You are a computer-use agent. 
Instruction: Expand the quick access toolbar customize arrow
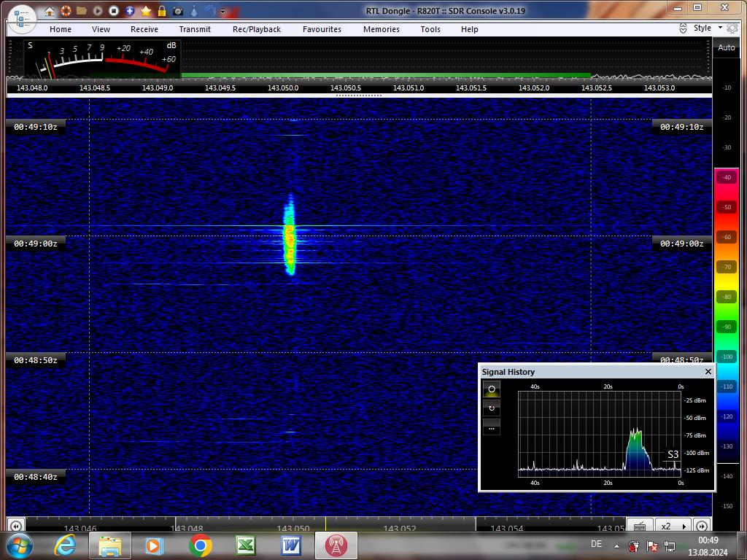pyautogui.click(x=223, y=11)
